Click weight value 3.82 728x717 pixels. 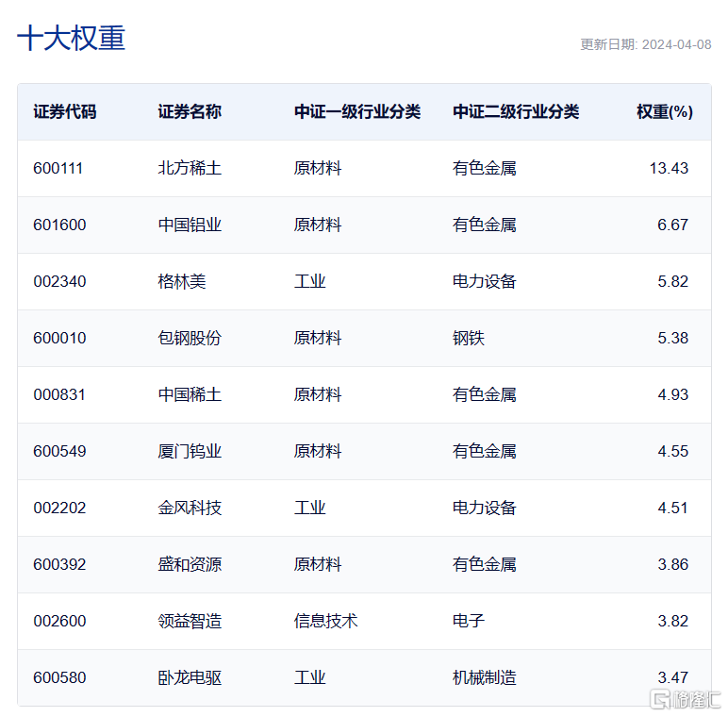[672, 622]
